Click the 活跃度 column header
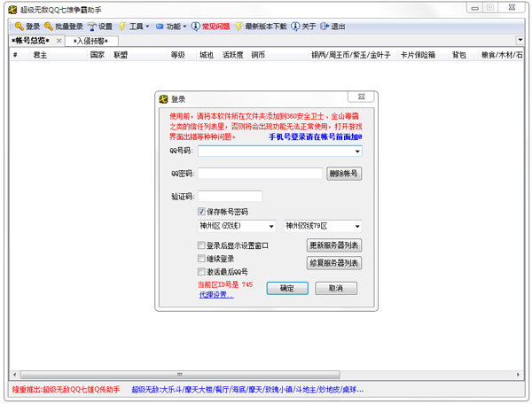The height and width of the screenshot is (404, 532). (232, 55)
